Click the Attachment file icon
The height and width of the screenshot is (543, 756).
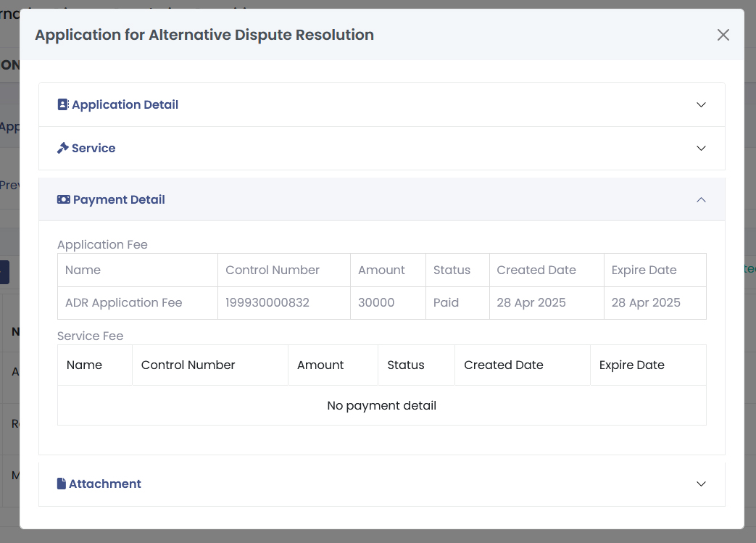[62, 484]
